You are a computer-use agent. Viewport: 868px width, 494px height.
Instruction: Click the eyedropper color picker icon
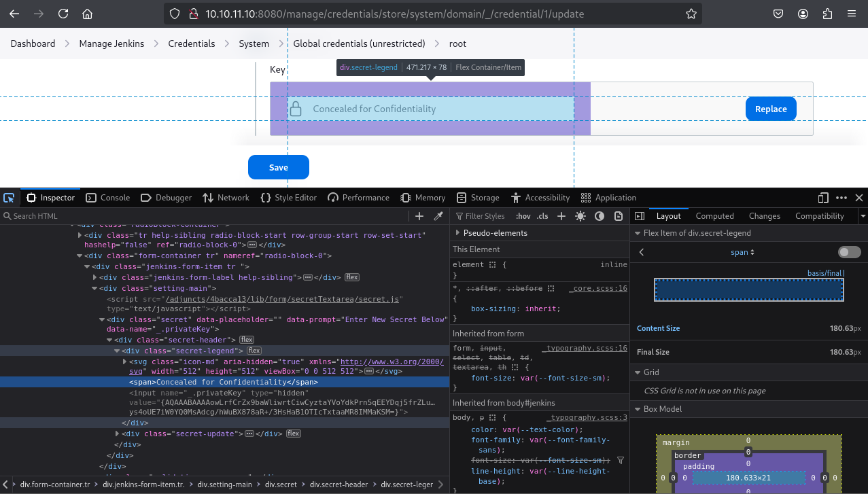point(438,216)
